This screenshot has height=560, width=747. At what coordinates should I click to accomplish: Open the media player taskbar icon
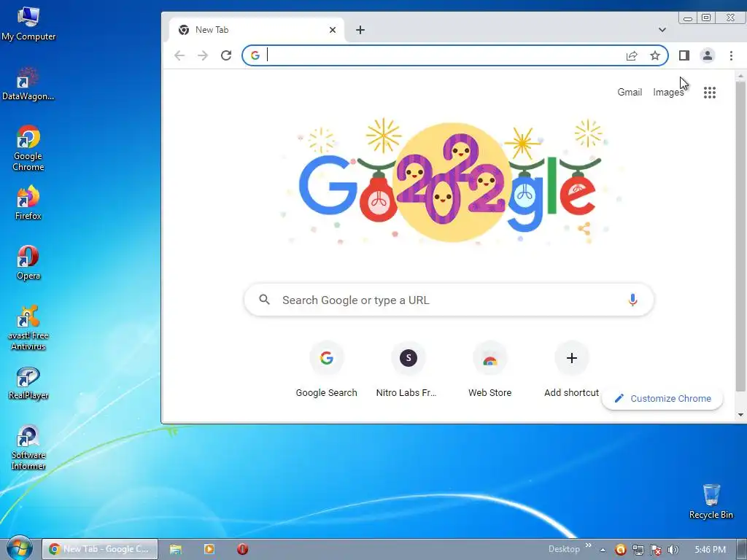(x=209, y=549)
